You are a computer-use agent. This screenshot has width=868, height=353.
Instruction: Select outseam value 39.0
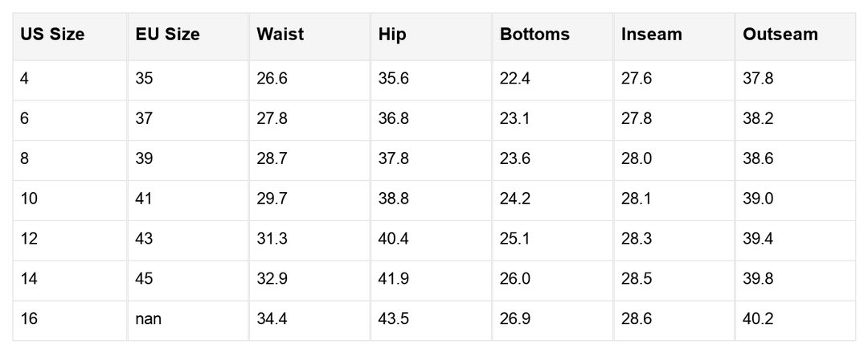758,199
